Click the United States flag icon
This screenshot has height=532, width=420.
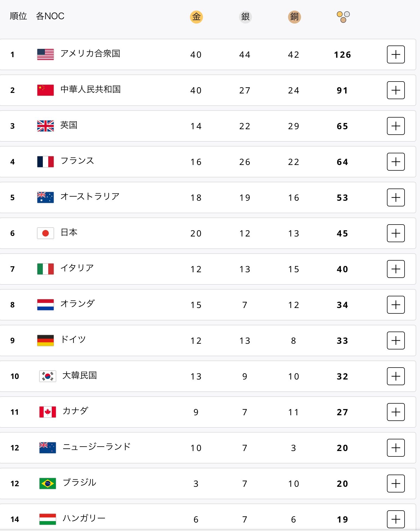click(45, 54)
